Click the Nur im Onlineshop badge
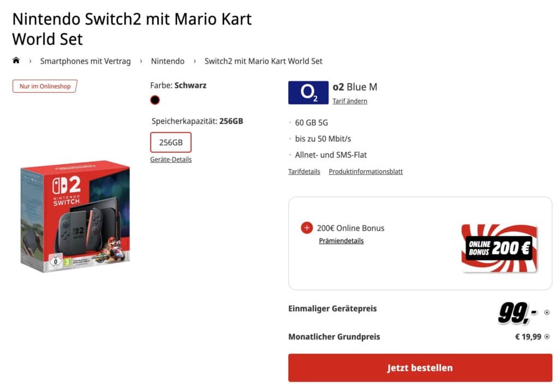 pyautogui.click(x=45, y=86)
